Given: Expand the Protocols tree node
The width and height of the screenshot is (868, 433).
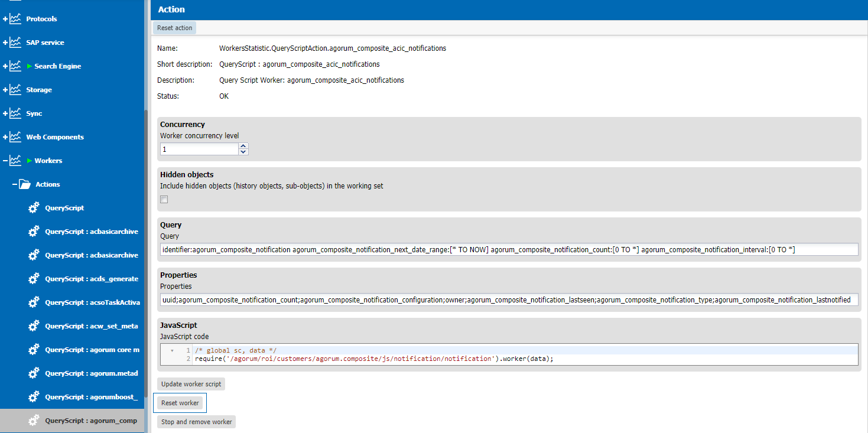Looking at the screenshot, I should [x=5, y=19].
